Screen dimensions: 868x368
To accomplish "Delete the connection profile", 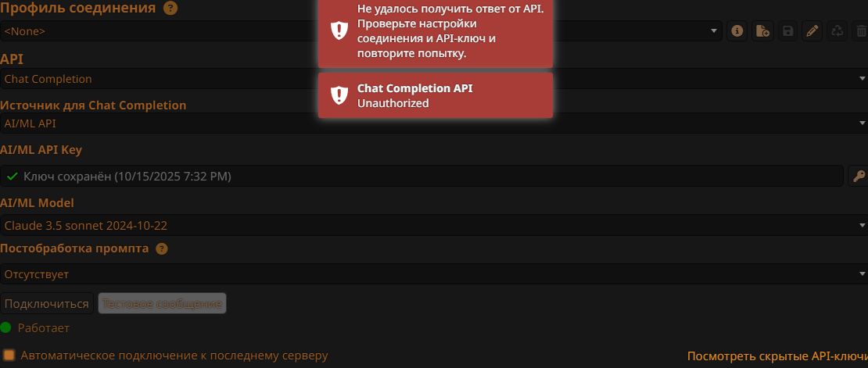I will pos(861,31).
